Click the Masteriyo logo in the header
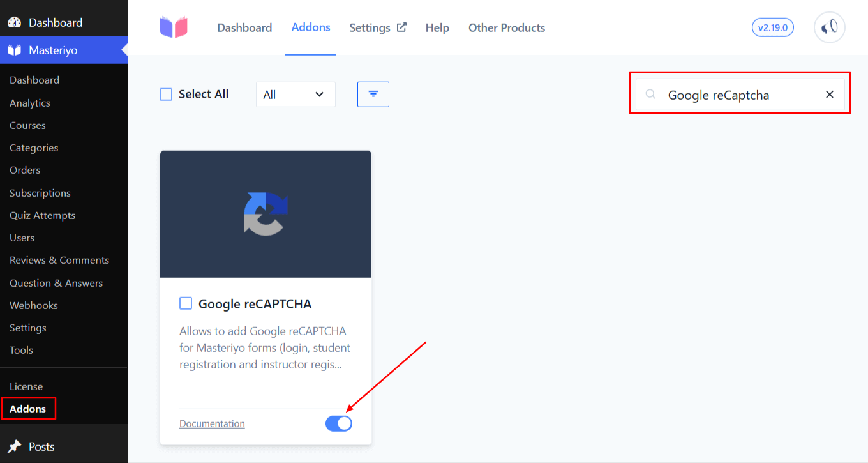 [174, 27]
